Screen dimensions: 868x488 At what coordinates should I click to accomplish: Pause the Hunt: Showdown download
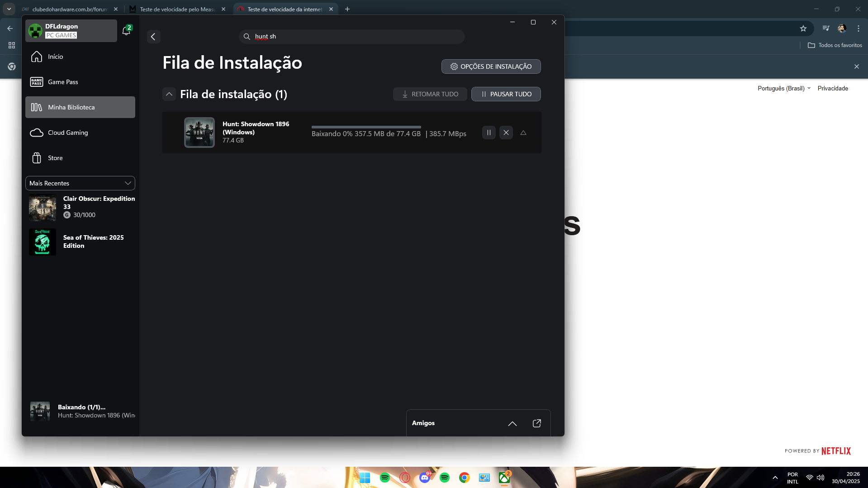pyautogui.click(x=489, y=133)
